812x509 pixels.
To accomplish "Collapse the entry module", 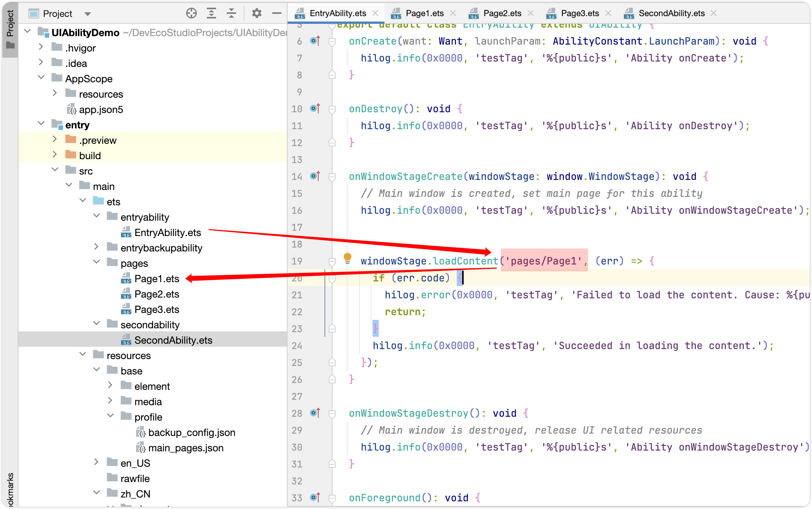I will click(41, 123).
